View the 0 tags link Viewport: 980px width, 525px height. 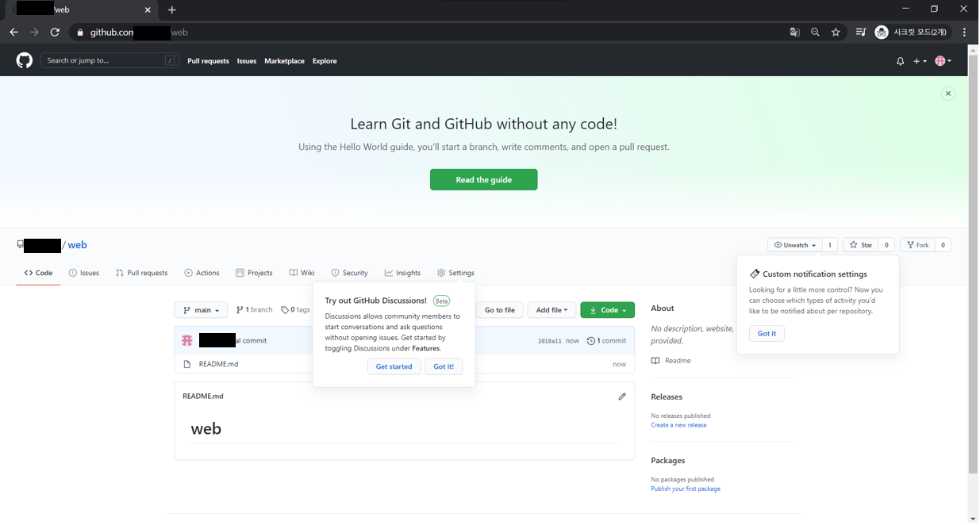coord(295,310)
